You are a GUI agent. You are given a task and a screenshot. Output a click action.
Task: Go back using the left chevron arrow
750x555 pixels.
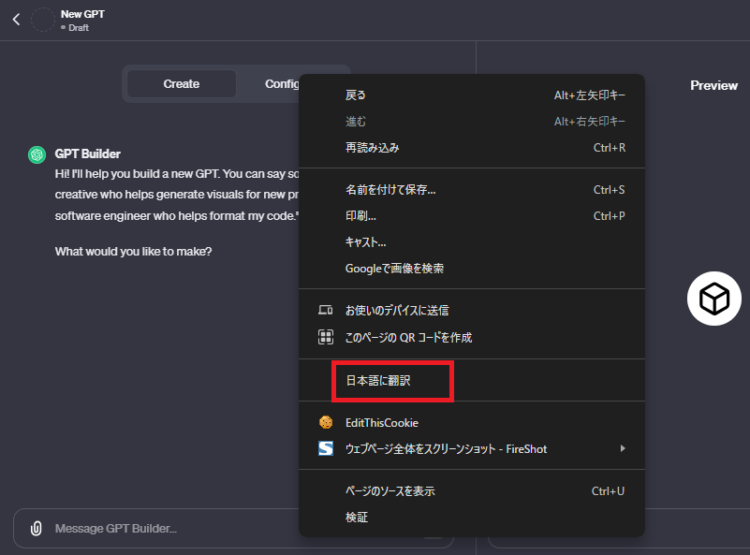tap(16, 20)
